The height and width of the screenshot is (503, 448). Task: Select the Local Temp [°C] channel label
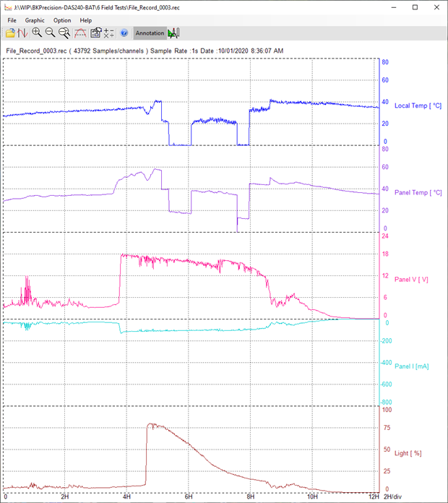(417, 106)
